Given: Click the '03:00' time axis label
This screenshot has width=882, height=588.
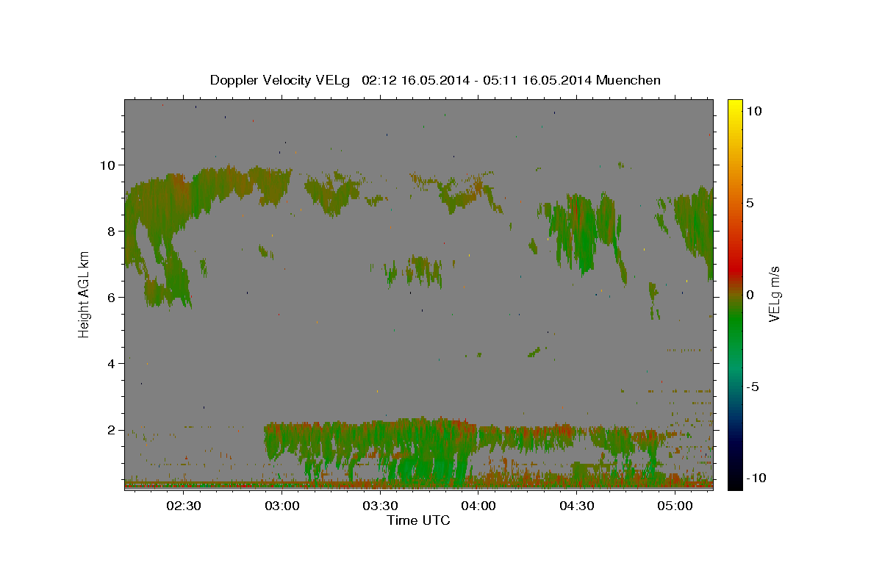Looking at the screenshot, I should click(x=282, y=506).
